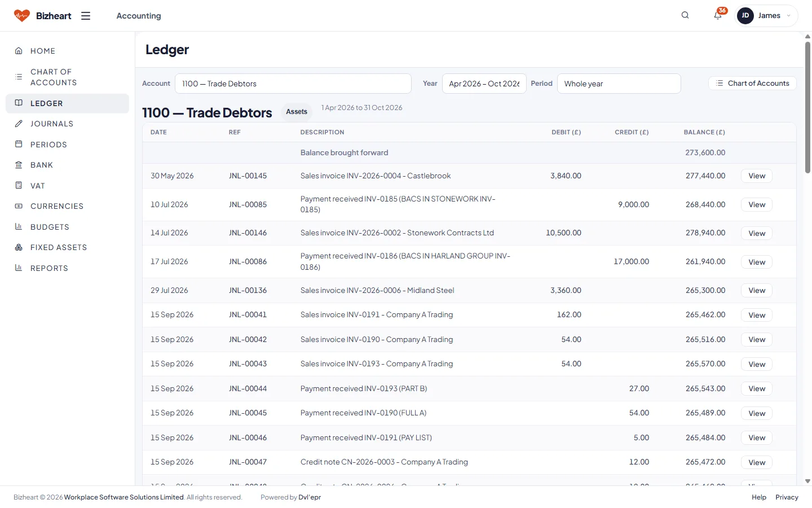Screen dimensions: 812x508
Task: Open the Period dropdown Whole year
Action: click(x=619, y=84)
